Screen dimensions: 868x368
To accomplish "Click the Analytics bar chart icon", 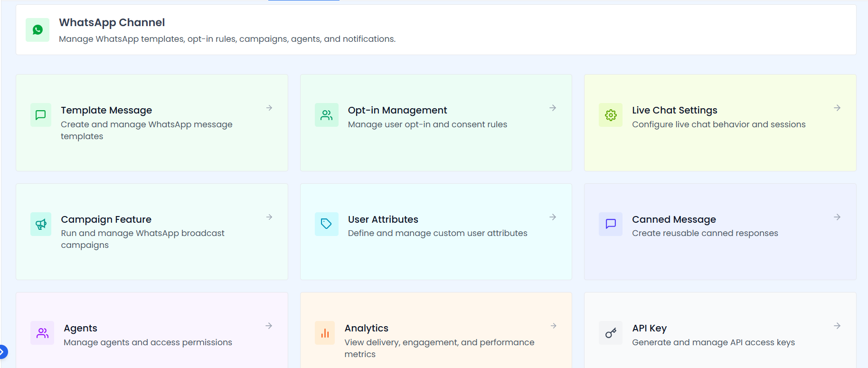I will [325, 333].
